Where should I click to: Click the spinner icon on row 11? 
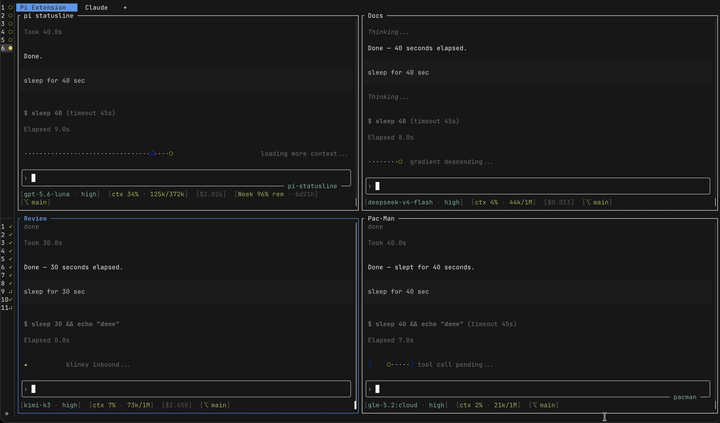[x=11, y=308]
